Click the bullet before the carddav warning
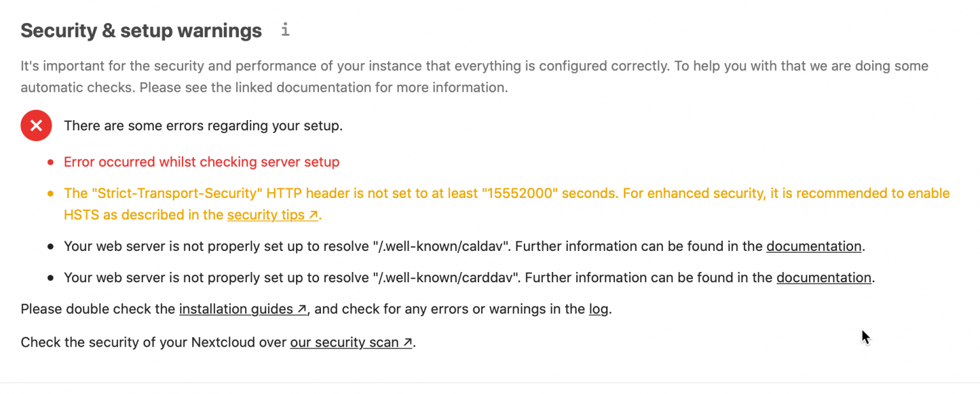The image size is (980, 394). point(50,277)
